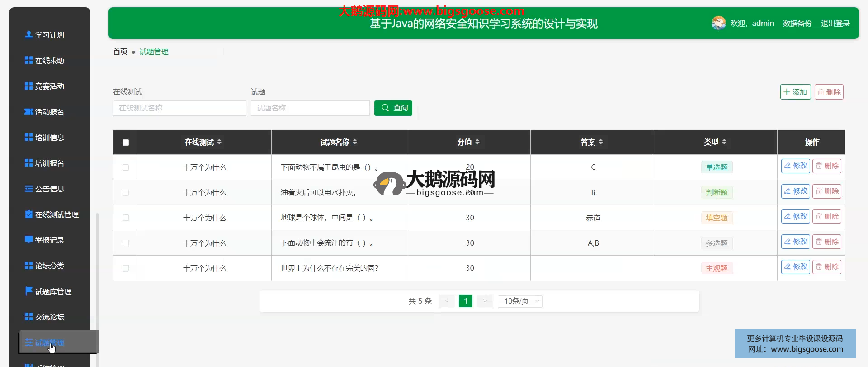868x367 pixels.
Task: Click the 学习计划 person icon in sidebar
Action: 28,35
